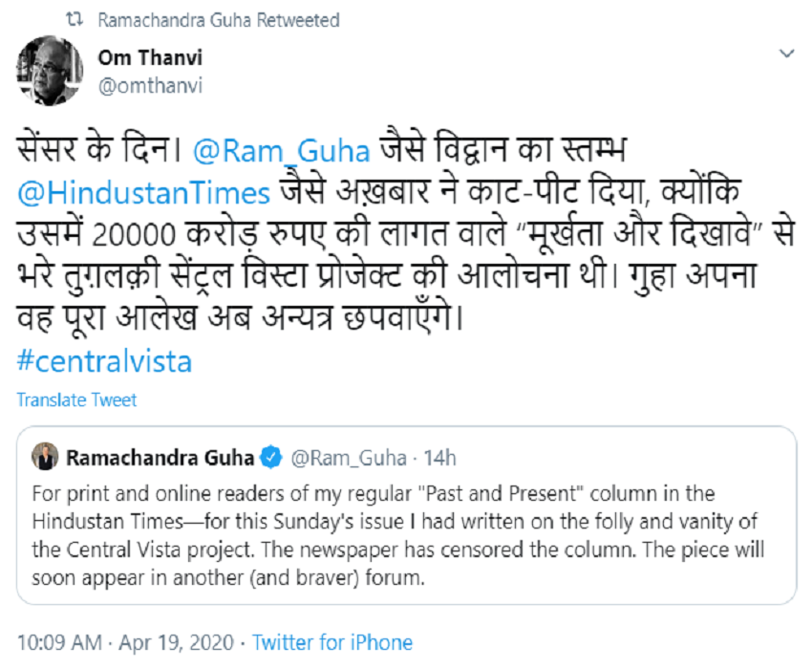Open the "Ramachandra Guha Retweeted" link
Viewport: 812px width, 669px height.
218,20
